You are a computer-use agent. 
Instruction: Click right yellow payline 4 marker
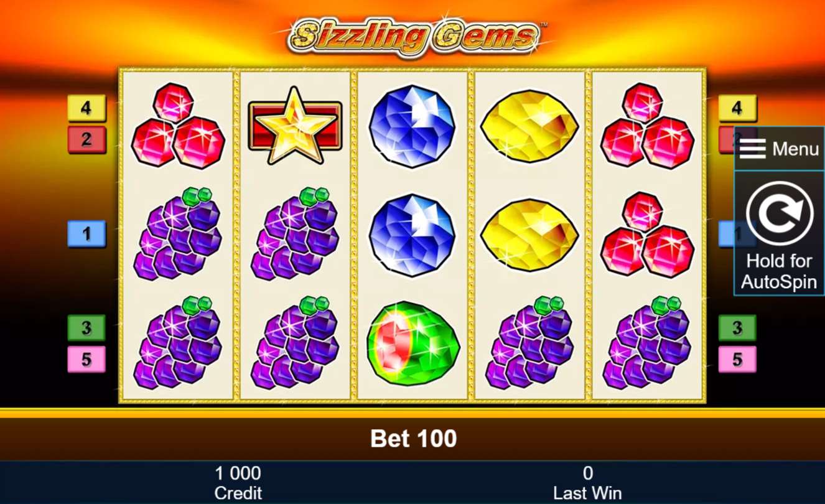(737, 108)
